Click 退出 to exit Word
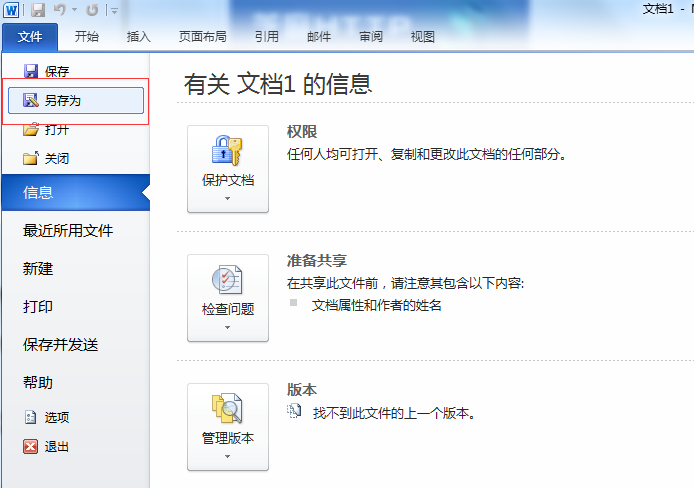The image size is (694, 488). click(x=57, y=447)
